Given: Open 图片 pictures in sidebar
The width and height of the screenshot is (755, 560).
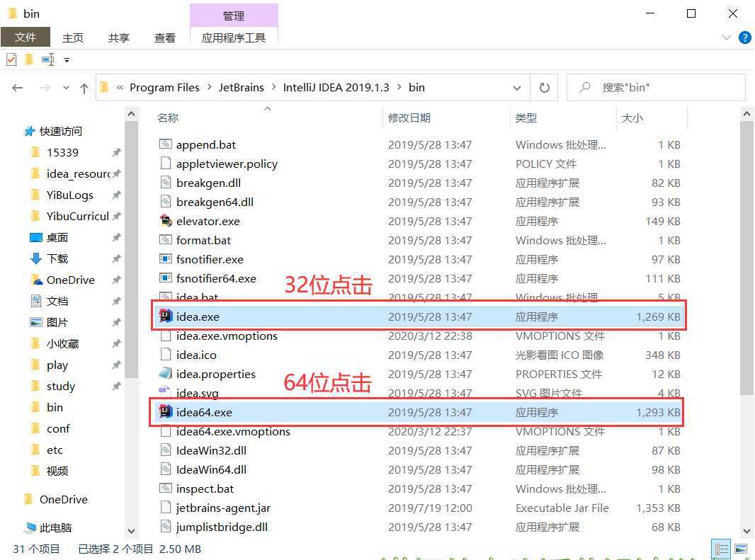Looking at the screenshot, I should pyautogui.click(x=57, y=322).
